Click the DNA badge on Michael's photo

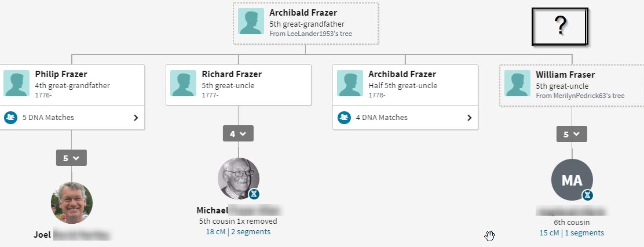coord(254,194)
